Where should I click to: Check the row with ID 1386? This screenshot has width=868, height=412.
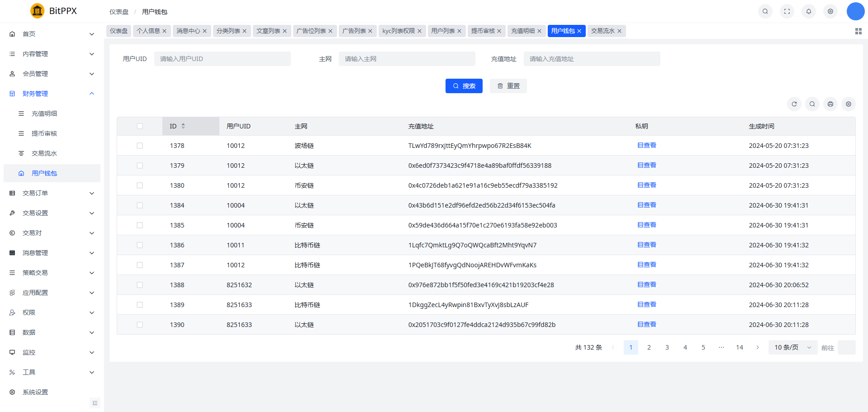140,245
